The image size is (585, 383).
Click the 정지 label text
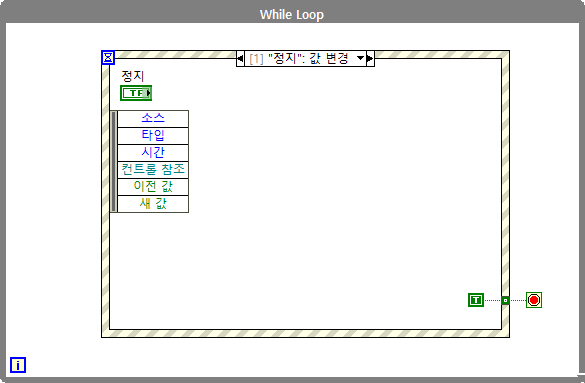coord(132,76)
